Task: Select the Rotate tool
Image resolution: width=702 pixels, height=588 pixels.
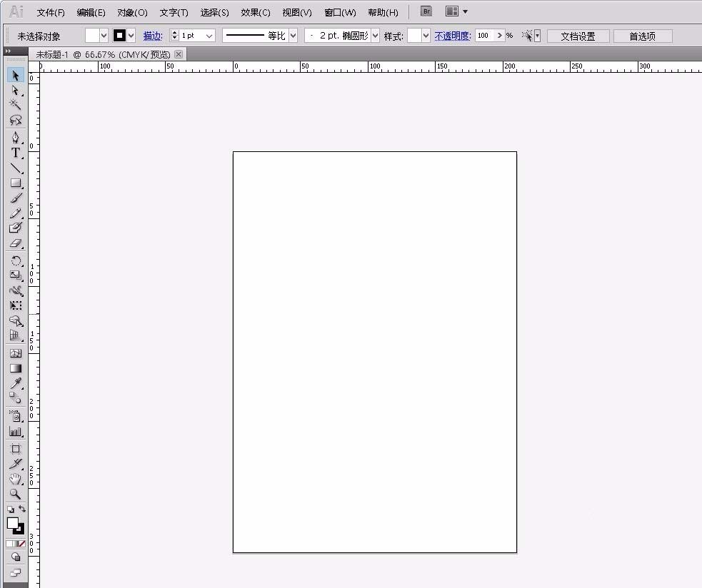Action: pyautogui.click(x=16, y=260)
